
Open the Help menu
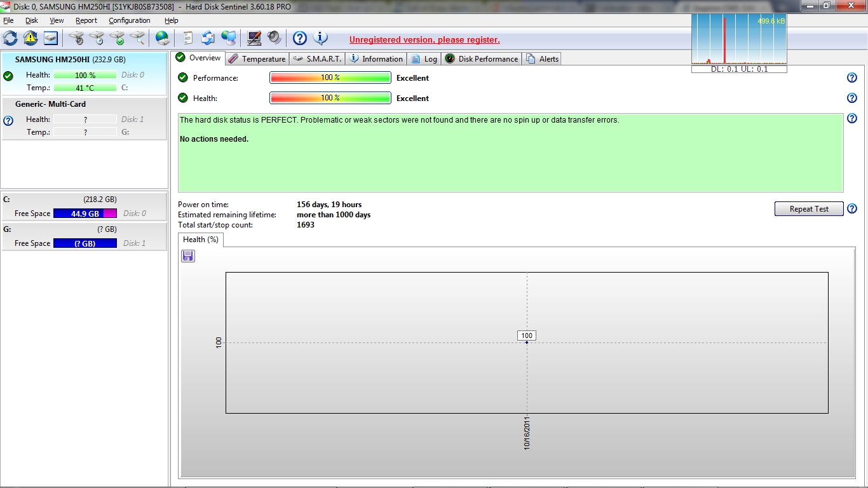(x=172, y=20)
